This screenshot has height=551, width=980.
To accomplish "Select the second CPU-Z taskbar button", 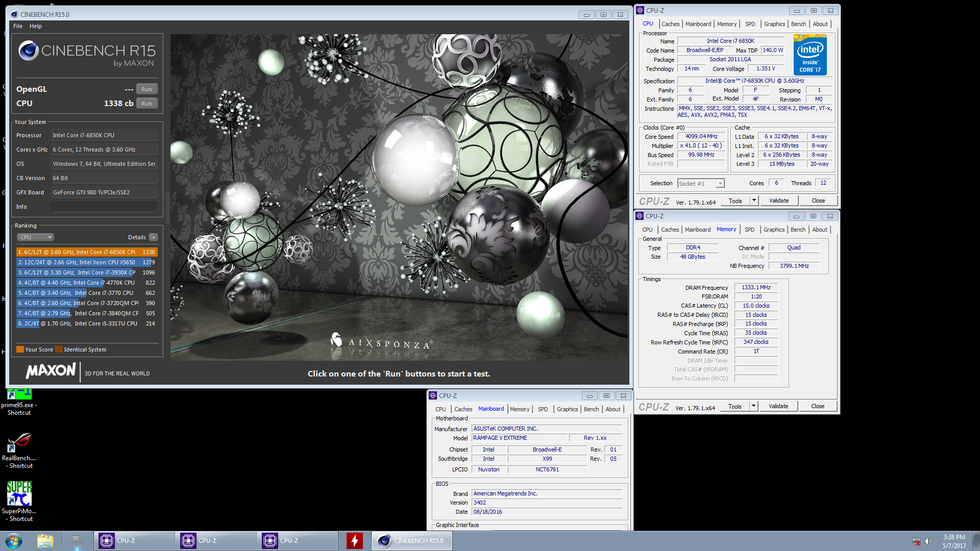I will (216, 541).
